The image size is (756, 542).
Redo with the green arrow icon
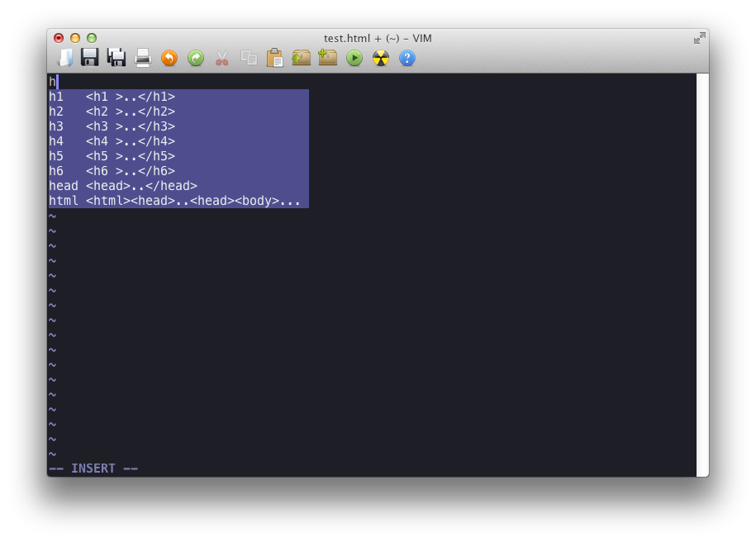[x=196, y=58]
